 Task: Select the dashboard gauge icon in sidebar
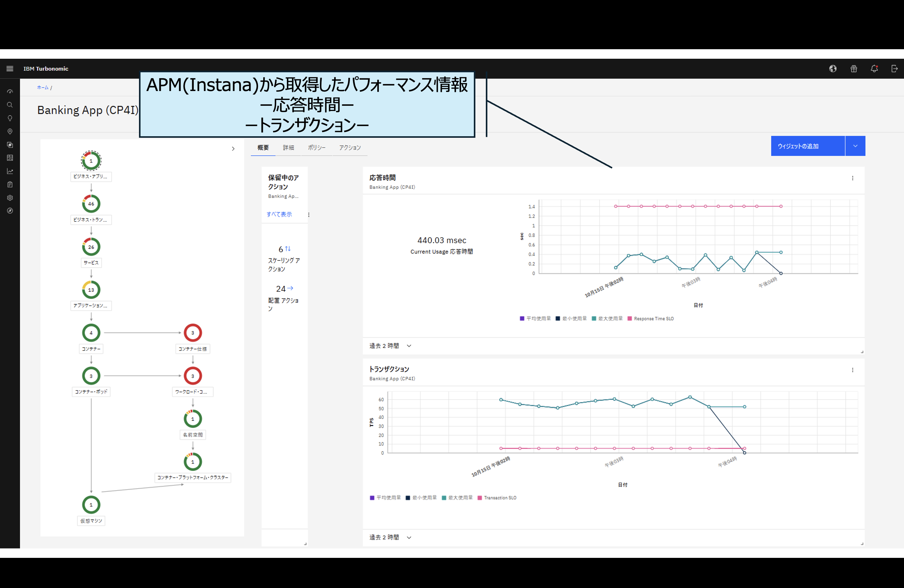click(10, 91)
